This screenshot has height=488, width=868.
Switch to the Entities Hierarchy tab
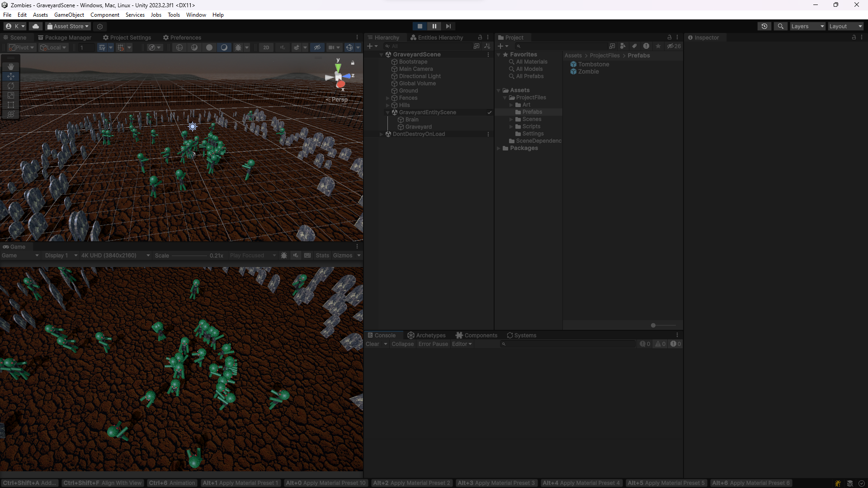click(436, 38)
